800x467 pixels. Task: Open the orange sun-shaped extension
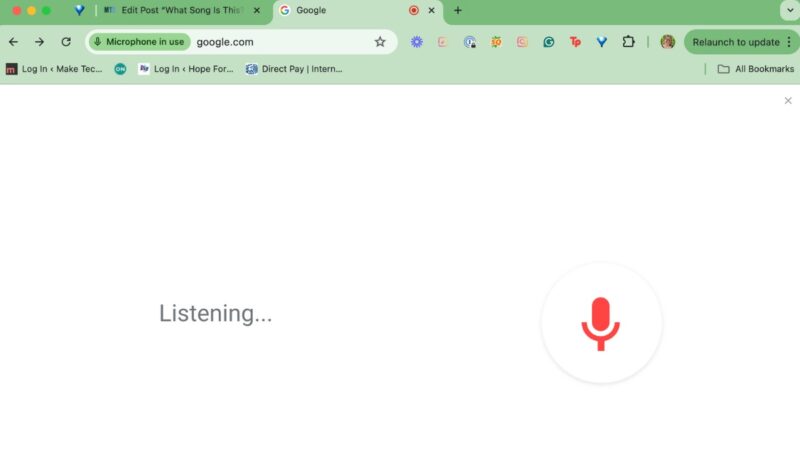point(496,42)
